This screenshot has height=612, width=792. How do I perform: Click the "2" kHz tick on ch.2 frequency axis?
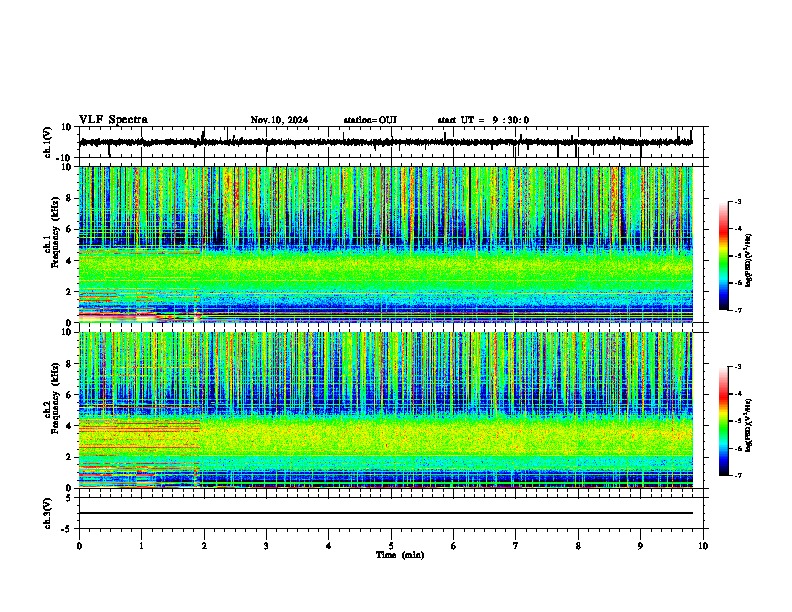pos(69,457)
